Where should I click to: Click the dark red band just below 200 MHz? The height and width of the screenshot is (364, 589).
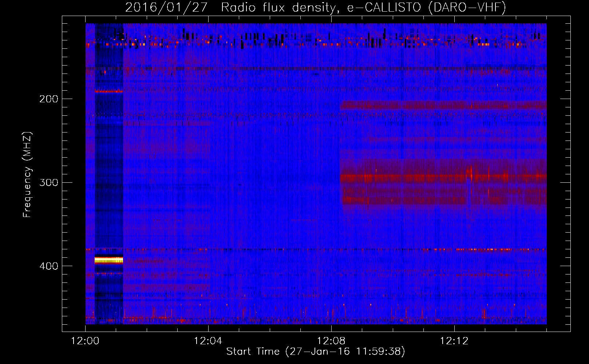coord(443,106)
